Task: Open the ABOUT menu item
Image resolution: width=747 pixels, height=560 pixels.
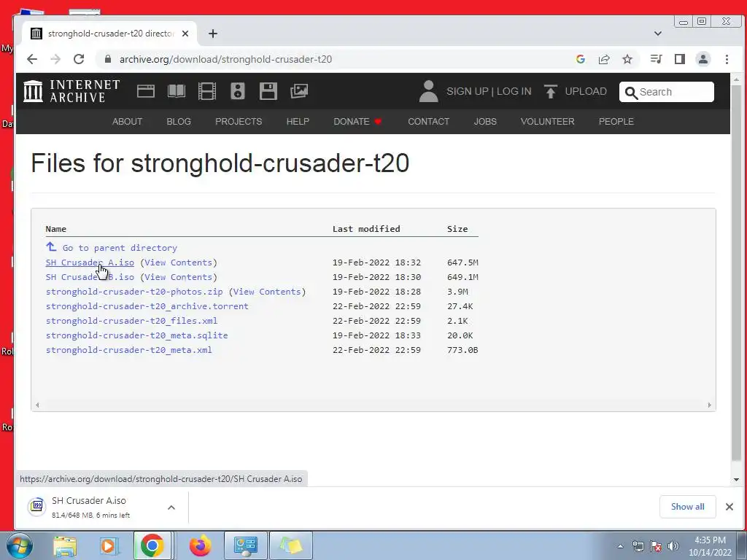Action: tap(127, 122)
